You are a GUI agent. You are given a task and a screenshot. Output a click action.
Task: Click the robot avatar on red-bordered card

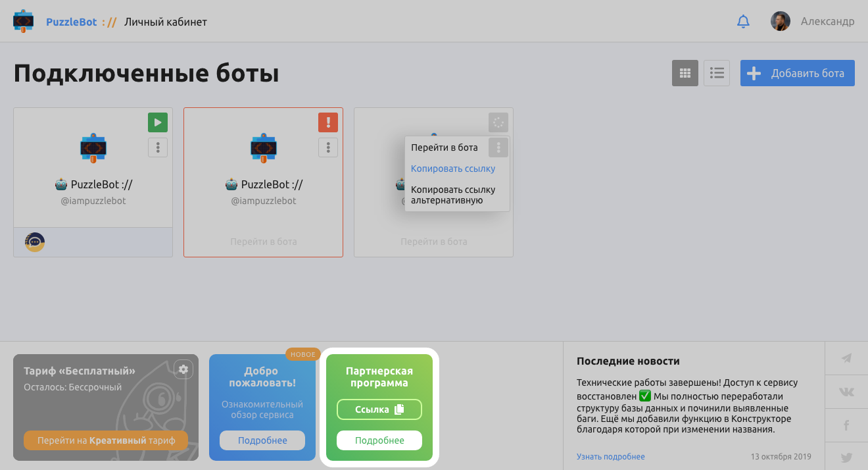264,148
